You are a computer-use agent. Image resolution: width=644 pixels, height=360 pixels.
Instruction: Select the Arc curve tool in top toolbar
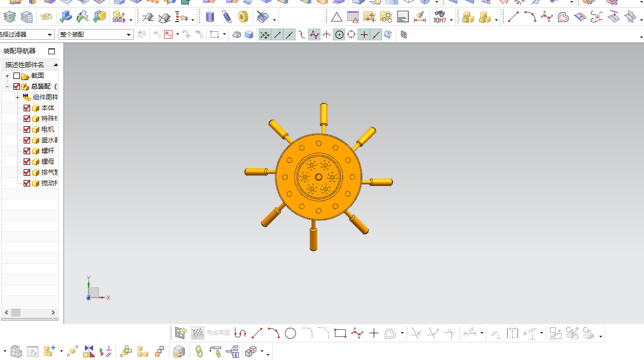tap(530, 17)
